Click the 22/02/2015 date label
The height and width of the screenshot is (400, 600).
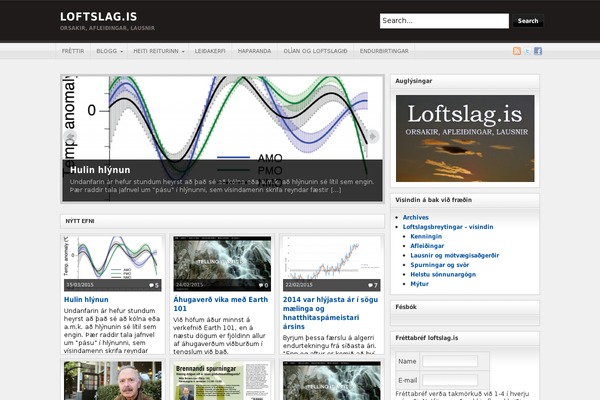tap(299, 285)
